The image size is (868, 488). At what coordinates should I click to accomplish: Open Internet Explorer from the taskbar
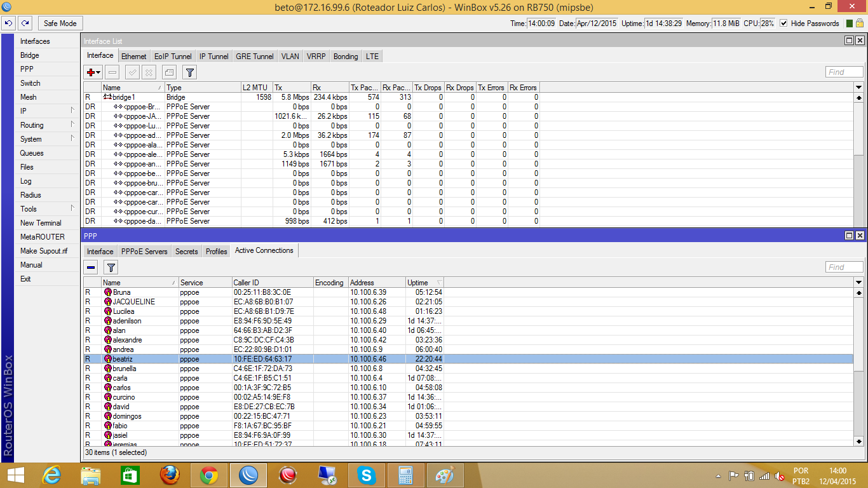pyautogui.click(x=51, y=475)
